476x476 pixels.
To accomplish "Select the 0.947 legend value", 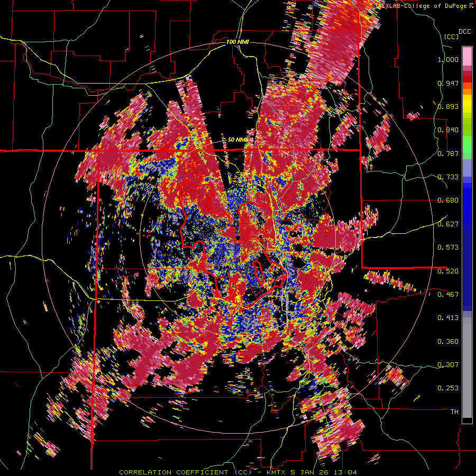I will [x=448, y=83].
